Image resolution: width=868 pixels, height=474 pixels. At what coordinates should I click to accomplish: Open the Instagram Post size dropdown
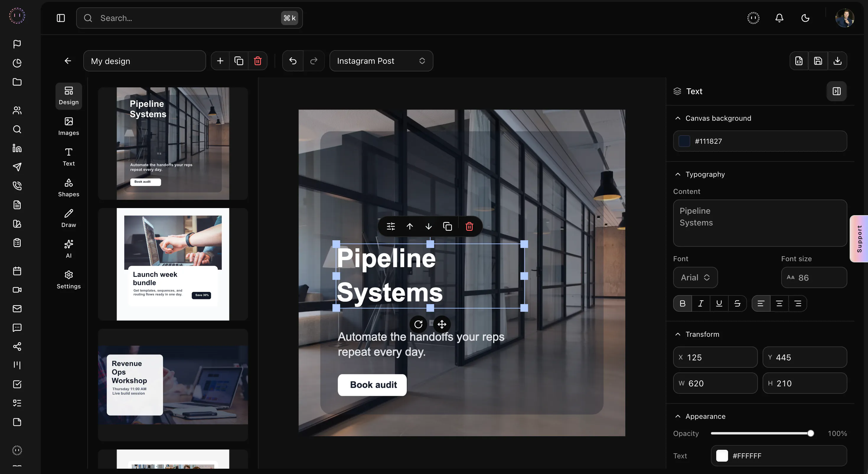coord(381,61)
